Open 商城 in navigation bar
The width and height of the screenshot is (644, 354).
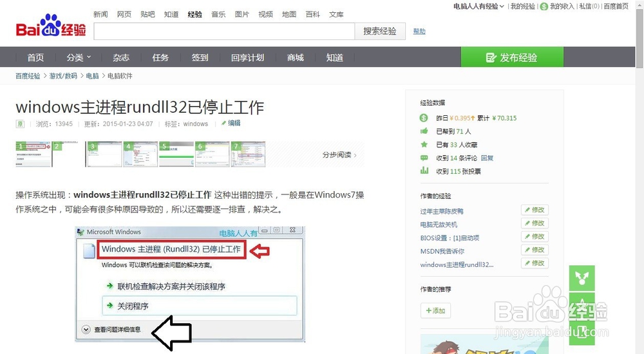click(296, 57)
